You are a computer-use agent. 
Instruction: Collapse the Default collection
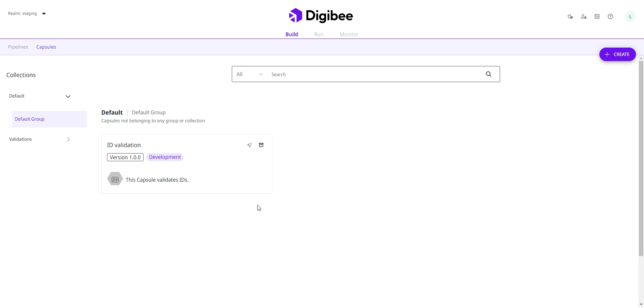[x=68, y=97]
